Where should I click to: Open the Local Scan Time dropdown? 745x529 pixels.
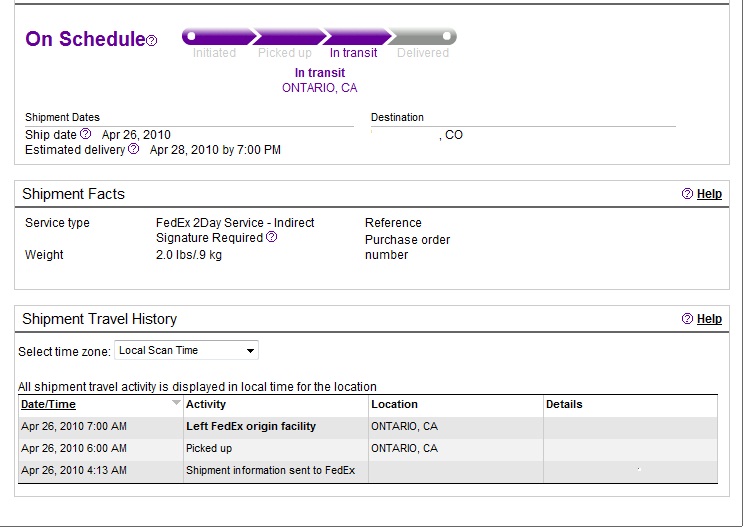click(186, 350)
